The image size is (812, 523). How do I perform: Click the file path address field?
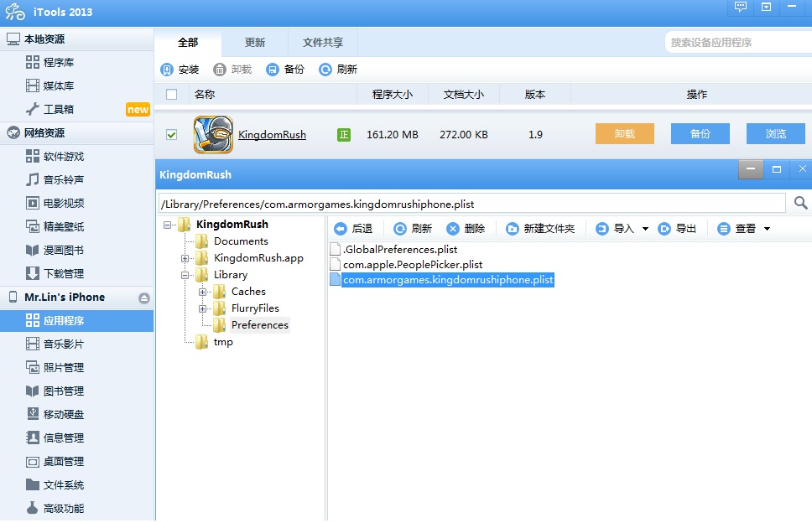pos(471,204)
